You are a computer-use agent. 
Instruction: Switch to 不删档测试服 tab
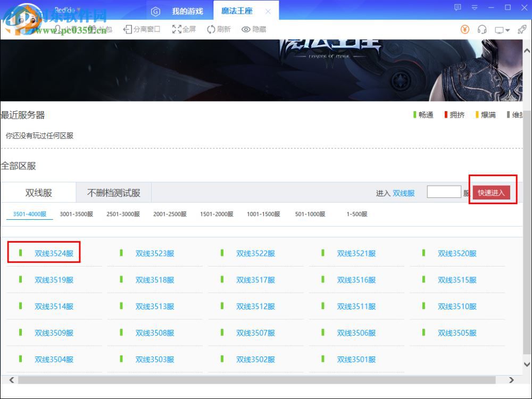pyautogui.click(x=114, y=193)
